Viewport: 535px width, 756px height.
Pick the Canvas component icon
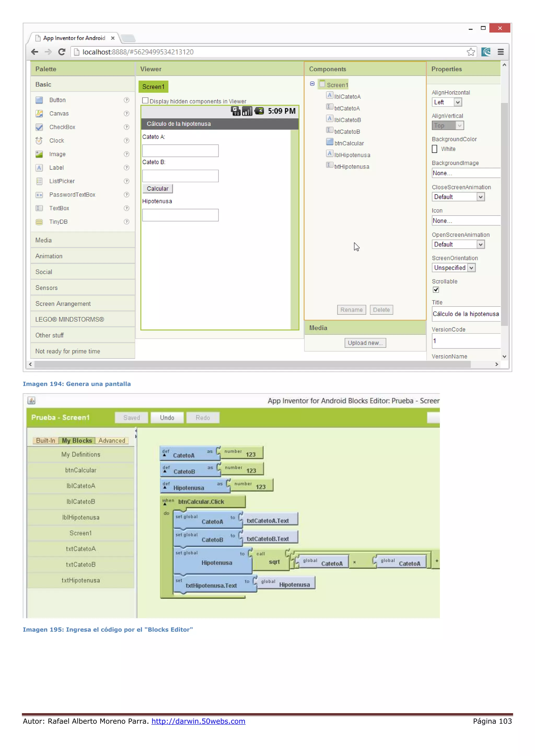[x=39, y=114]
